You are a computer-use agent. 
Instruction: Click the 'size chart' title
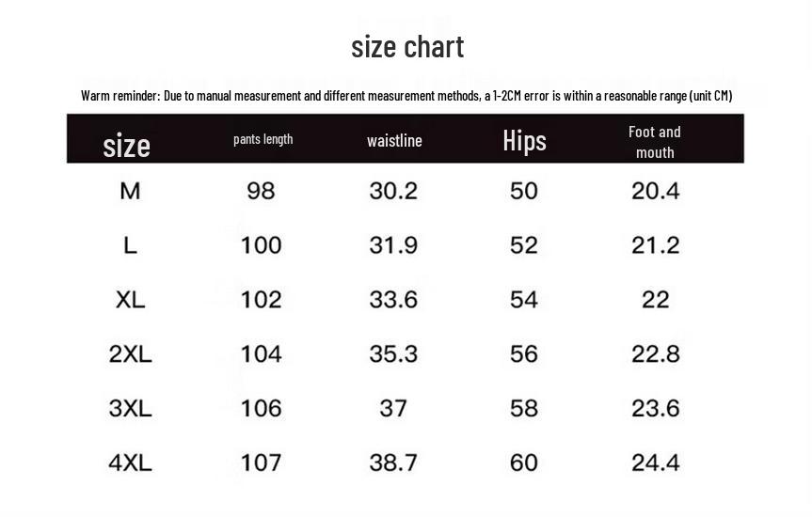tap(407, 47)
